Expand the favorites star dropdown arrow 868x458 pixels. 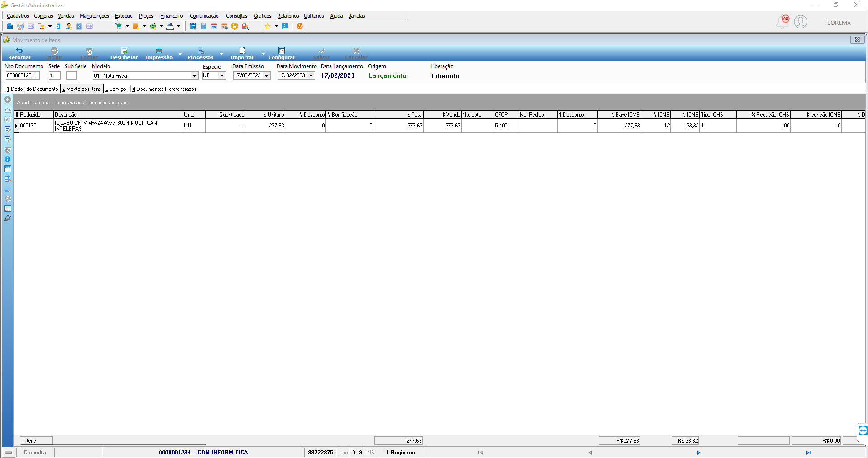276,26
